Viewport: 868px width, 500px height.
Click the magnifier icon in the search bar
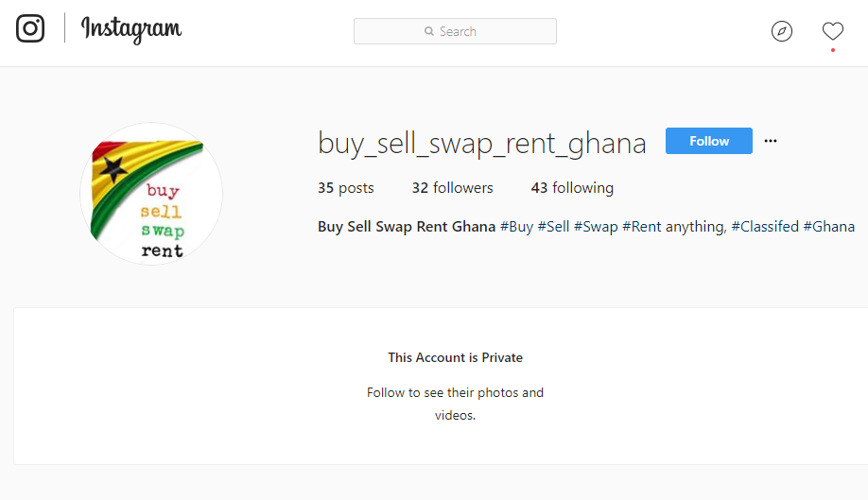point(429,31)
